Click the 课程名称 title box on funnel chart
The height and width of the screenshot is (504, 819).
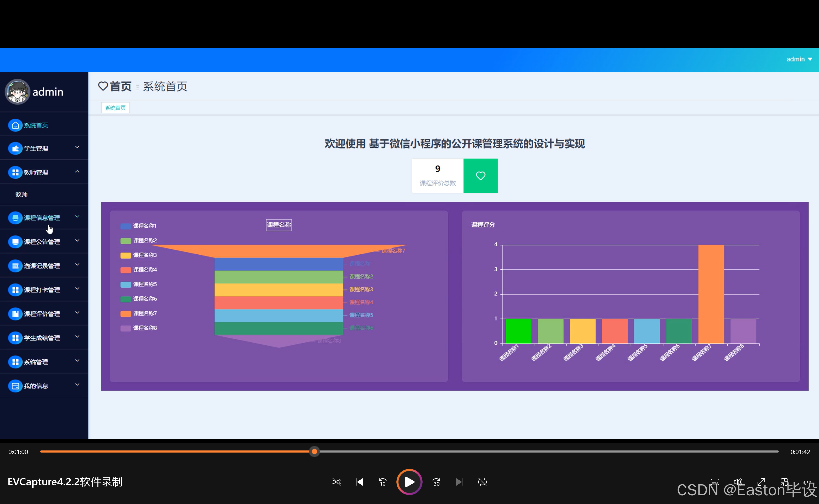click(x=279, y=225)
